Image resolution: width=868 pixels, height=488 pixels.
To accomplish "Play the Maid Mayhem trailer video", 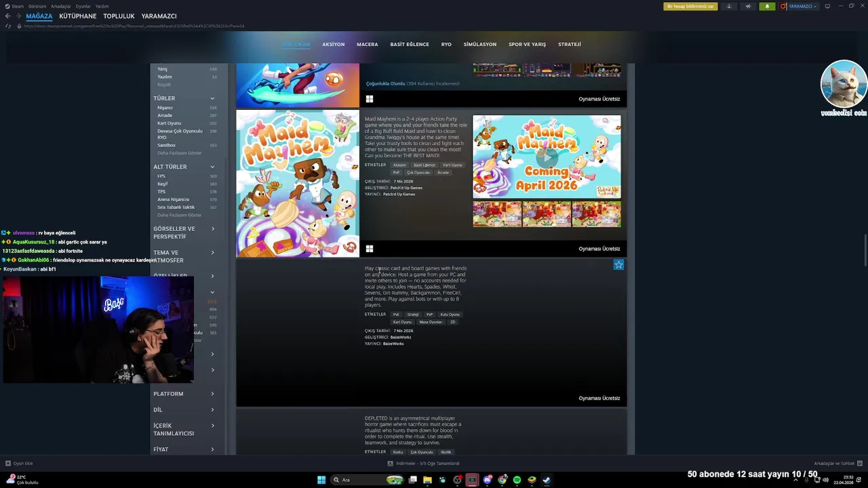I will click(547, 157).
